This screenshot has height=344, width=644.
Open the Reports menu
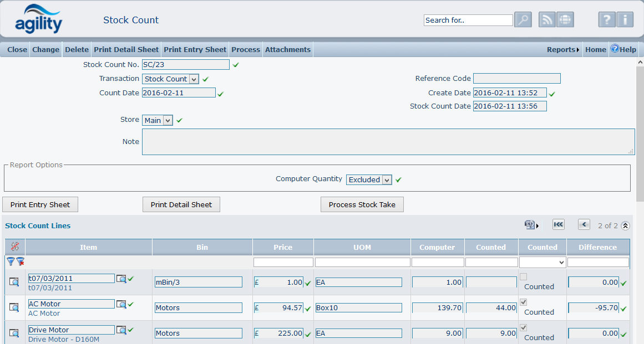click(x=562, y=50)
